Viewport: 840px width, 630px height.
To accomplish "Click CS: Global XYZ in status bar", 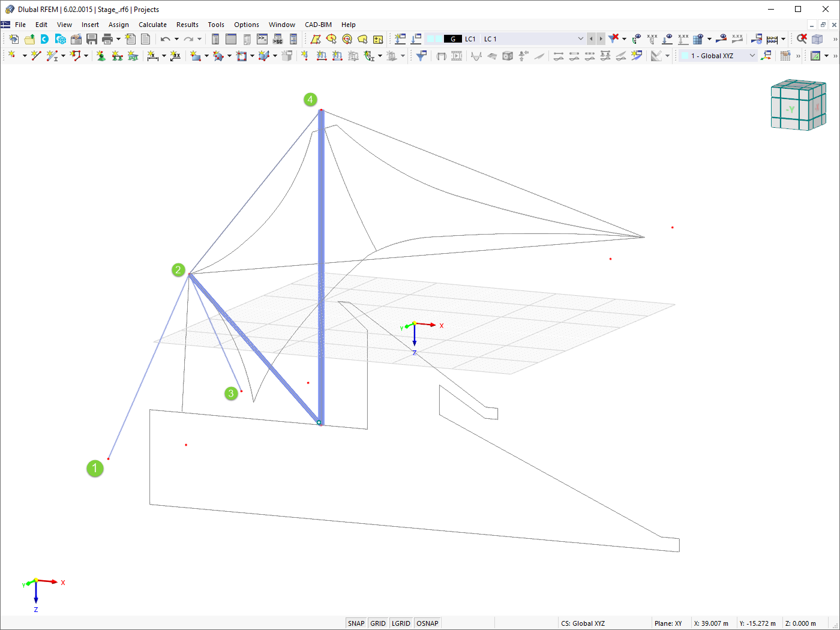I will pos(583,623).
